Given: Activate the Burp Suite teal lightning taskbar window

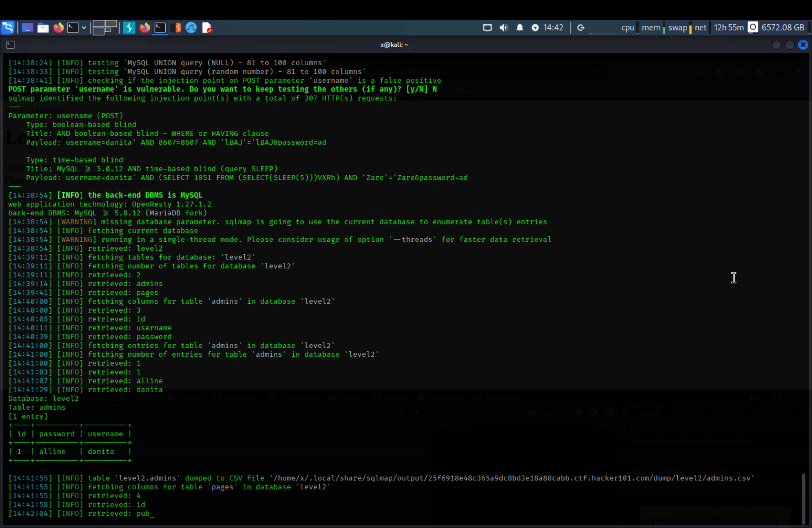Looking at the screenshot, I should [129, 28].
